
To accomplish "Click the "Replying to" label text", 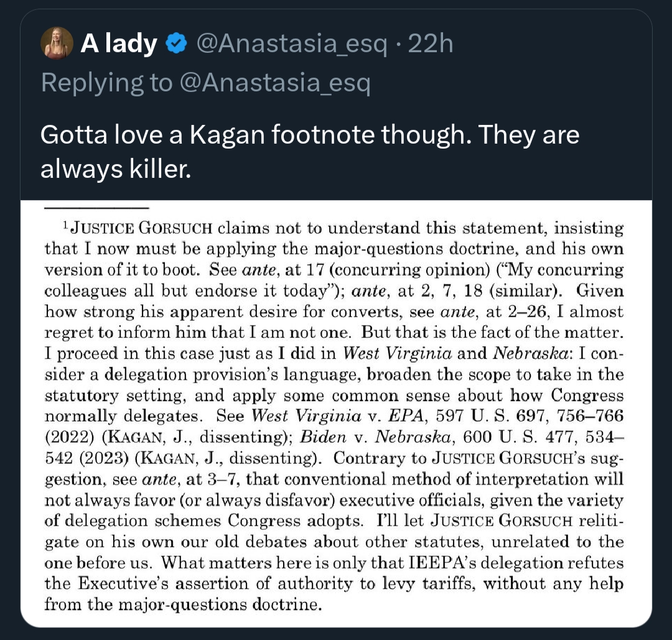I will pos(106,83).
